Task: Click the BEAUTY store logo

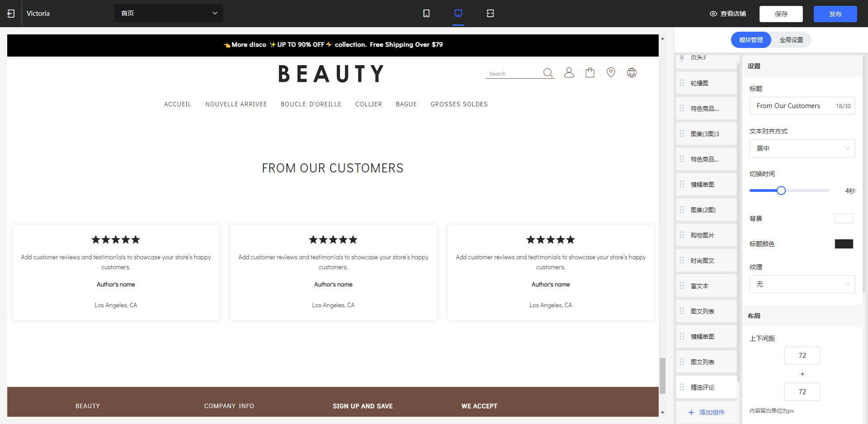Action: coord(331,74)
